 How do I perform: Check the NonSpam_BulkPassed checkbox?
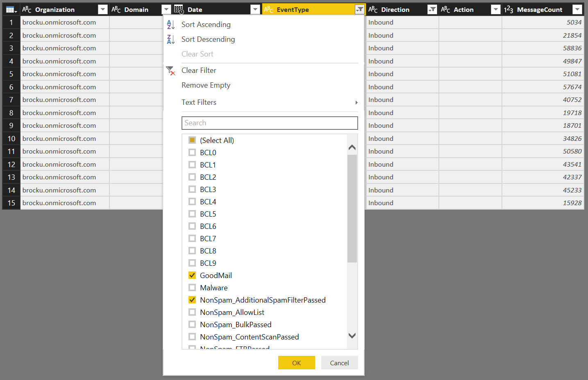[x=192, y=324]
